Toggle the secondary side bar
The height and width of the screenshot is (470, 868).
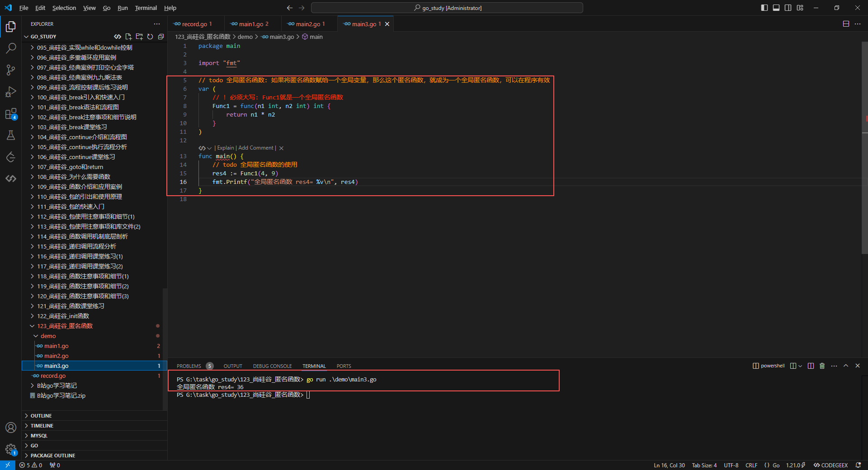click(788, 8)
